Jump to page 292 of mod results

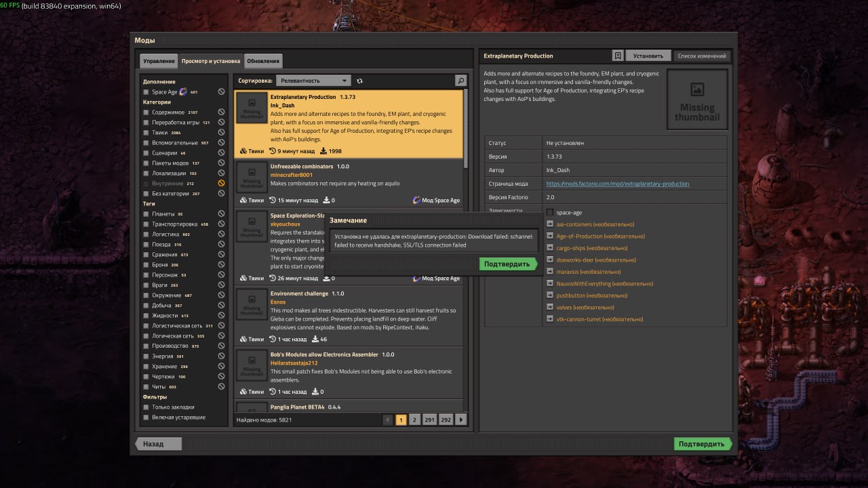(x=446, y=420)
